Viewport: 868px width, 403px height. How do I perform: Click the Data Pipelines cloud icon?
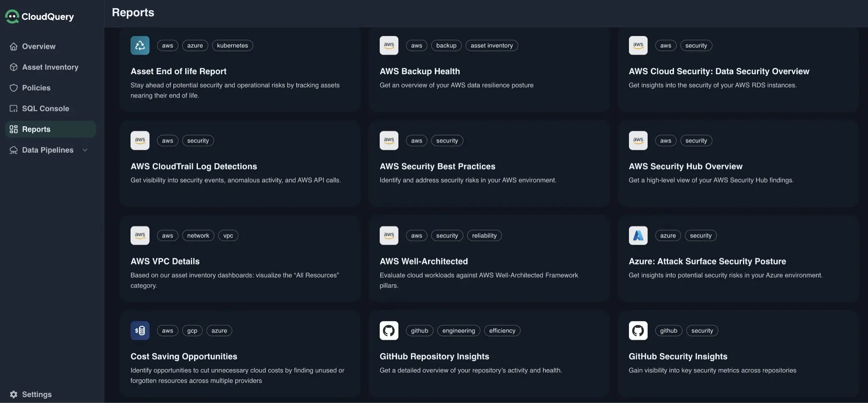click(14, 150)
